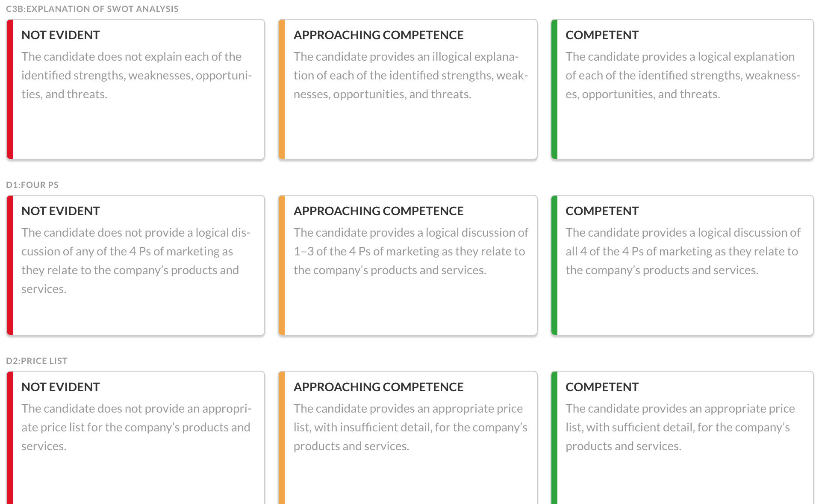
Task: Click the D1:Four Ps section heading
Action: [x=32, y=185]
